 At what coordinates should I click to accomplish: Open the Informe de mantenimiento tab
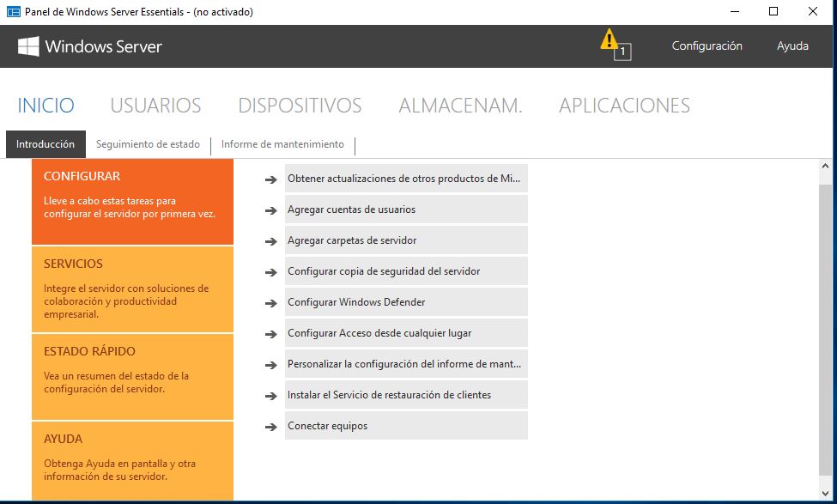(x=283, y=143)
